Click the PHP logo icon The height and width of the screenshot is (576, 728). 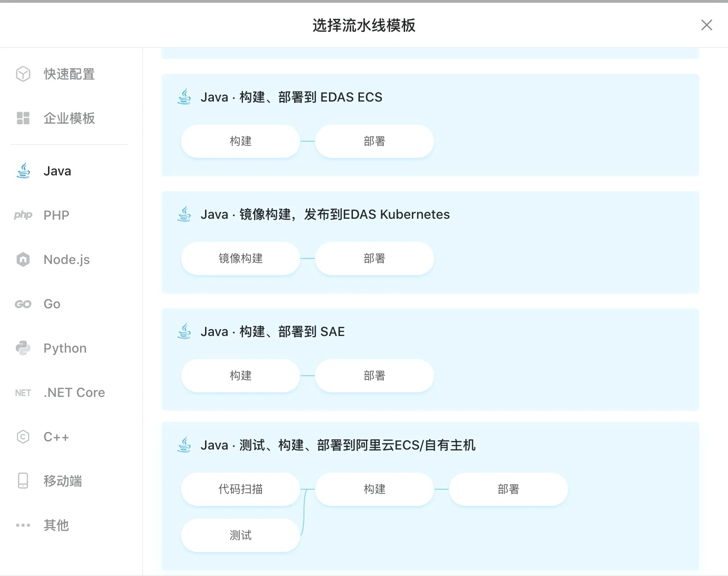point(23,215)
